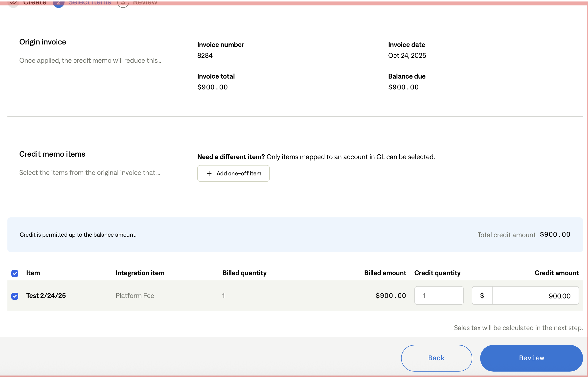Click the blue Review button
The width and height of the screenshot is (588, 377).
[531, 358]
